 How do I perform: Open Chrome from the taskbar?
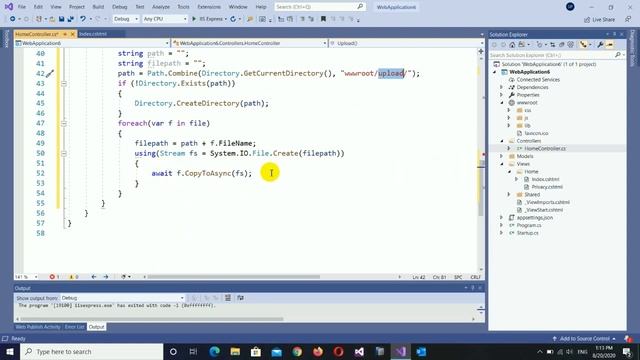click(x=297, y=351)
